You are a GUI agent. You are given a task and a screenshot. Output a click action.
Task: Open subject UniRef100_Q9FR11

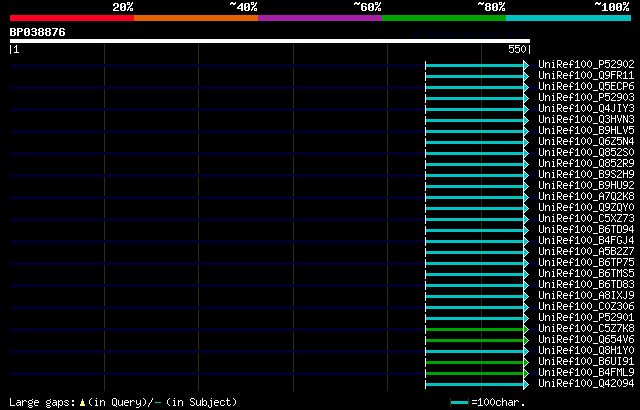point(586,75)
